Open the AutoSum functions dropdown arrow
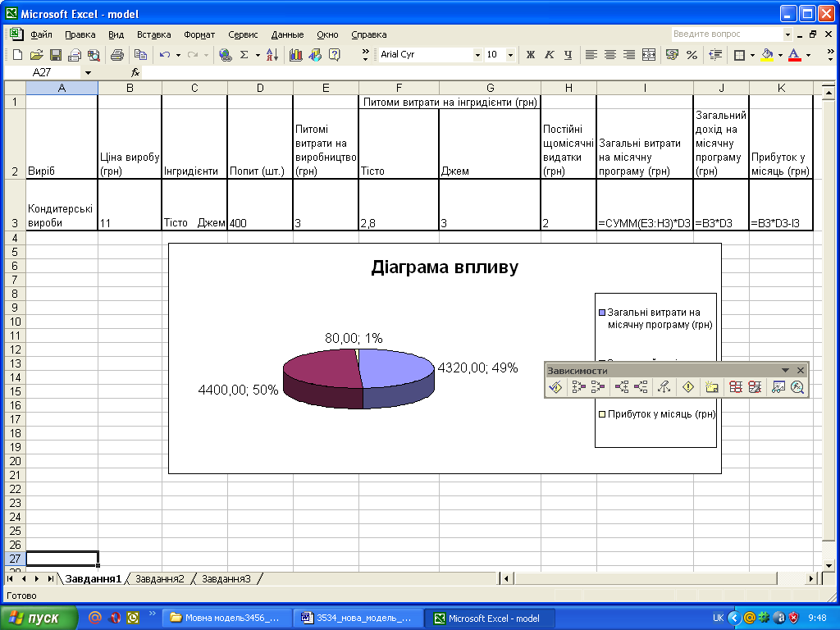This screenshot has height=630, width=840. pos(257,55)
